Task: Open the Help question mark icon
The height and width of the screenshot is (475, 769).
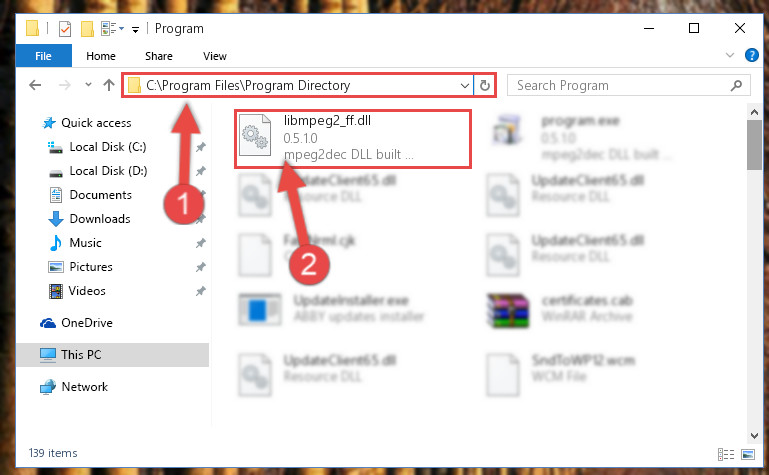Action: coord(751,55)
